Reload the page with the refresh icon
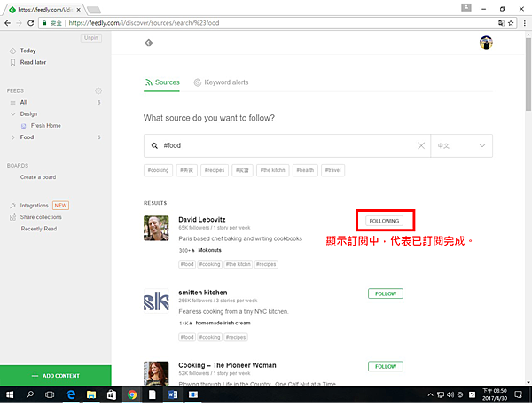Screen dimensions: 532x406 [x=30, y=23]
